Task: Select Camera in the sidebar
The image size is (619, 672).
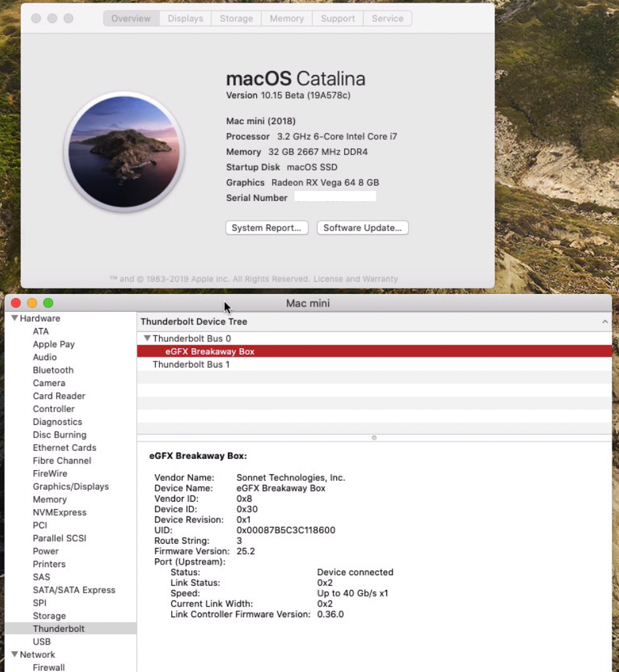Action: (x=49, y=383)
